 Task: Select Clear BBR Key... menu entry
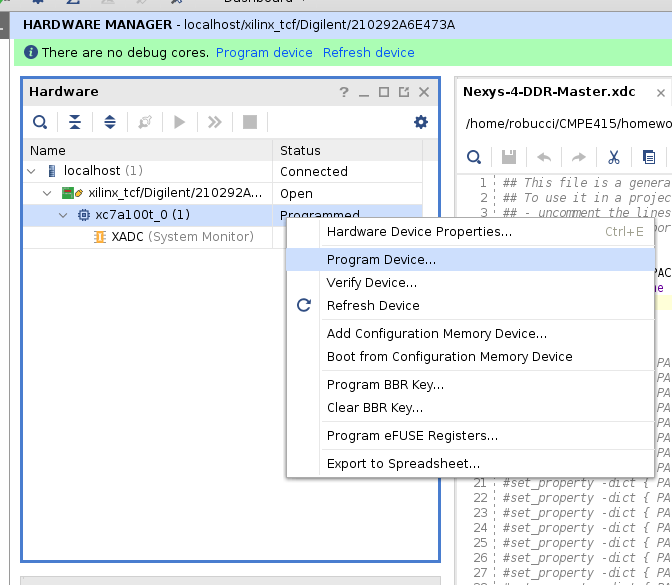point(470,408)
